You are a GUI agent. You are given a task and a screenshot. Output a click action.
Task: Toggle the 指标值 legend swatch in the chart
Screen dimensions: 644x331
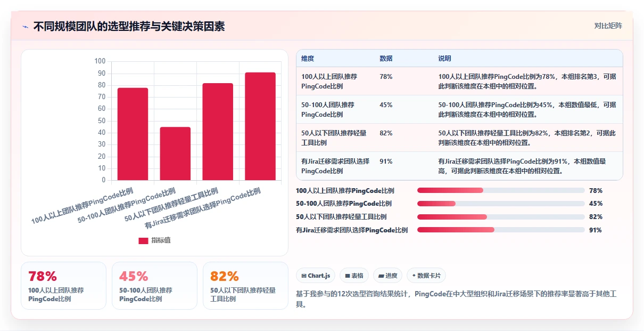(x=143, y=240)
